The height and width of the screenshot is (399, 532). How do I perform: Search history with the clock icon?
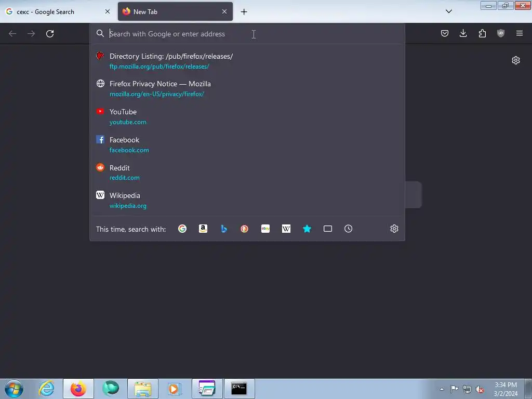coord(349,229)
